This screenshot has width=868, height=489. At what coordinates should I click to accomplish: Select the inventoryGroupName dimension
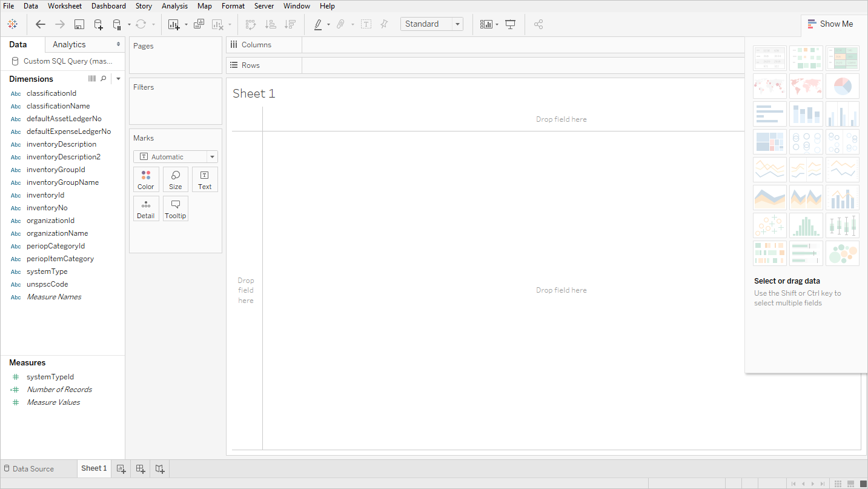(62, 182)
